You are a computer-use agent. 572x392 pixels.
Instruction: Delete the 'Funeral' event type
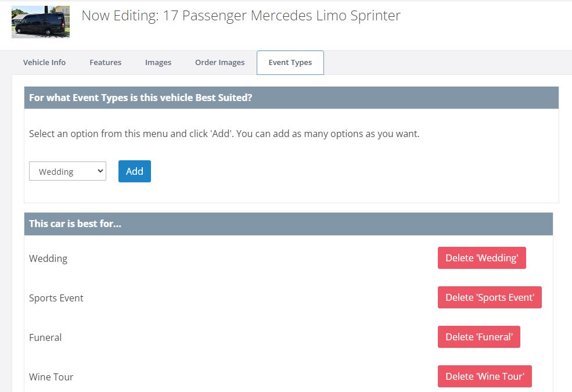(479, 337)
